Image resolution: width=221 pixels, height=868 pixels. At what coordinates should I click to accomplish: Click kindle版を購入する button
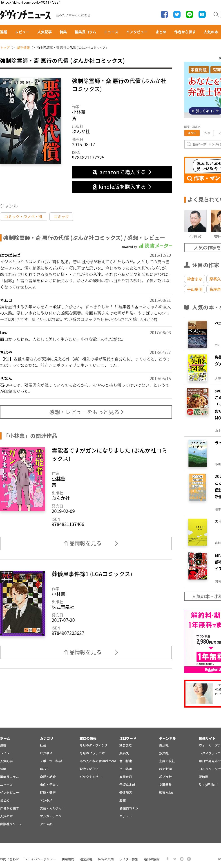pyautogui.click(x=122, y=187)
